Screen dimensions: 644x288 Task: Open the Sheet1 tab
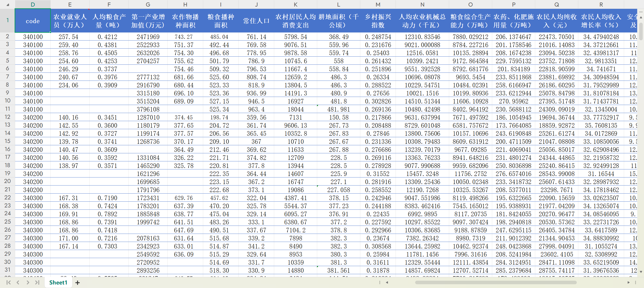click(x=58, y=282)
